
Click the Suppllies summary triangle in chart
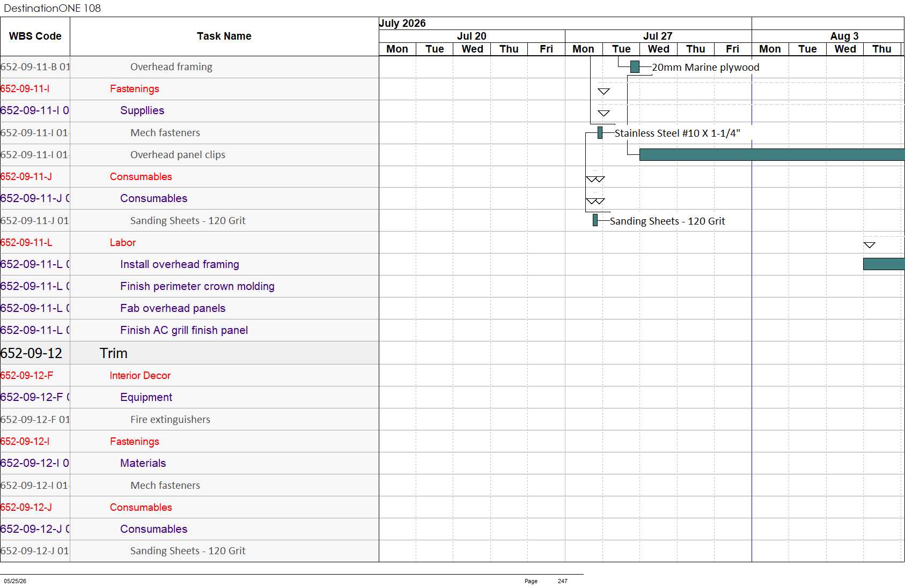604,113
